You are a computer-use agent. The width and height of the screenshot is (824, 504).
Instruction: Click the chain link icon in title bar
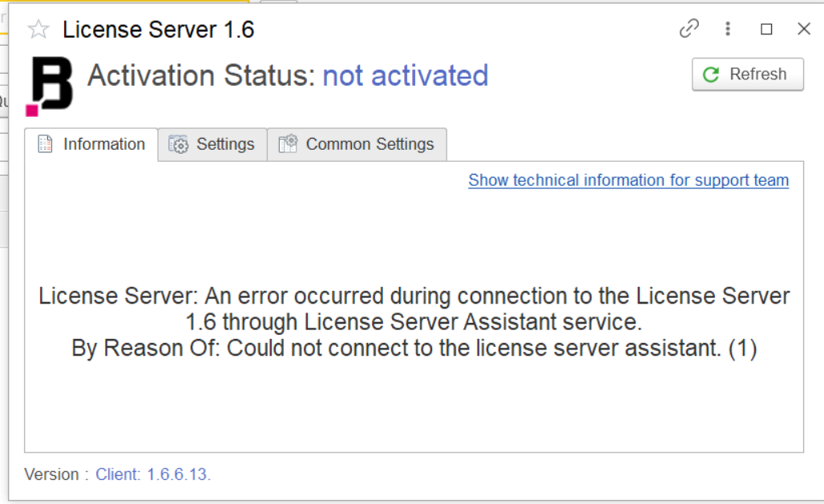pos(689,29)
